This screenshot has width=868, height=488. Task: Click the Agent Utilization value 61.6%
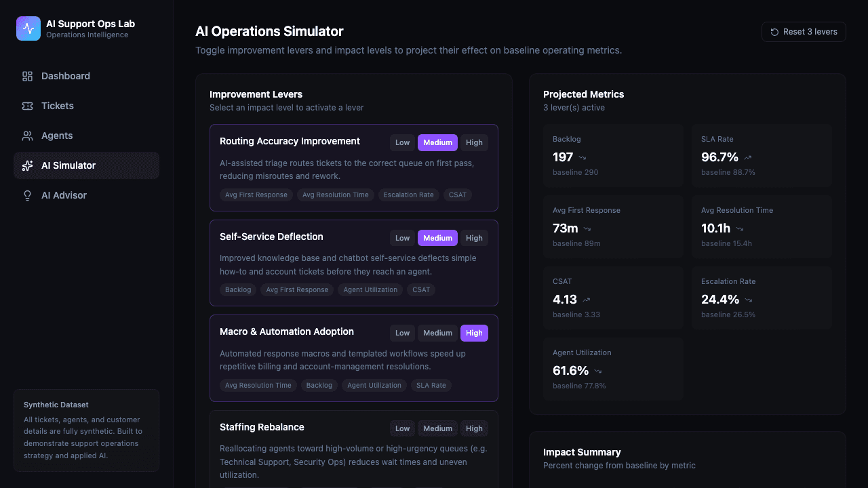(571, 371)
